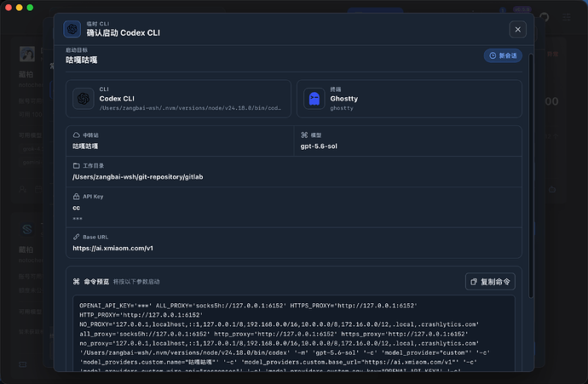Click the 将按以下参数启动 hint text
This screenshot has height=384, width=588.
[x=136, y=282]
